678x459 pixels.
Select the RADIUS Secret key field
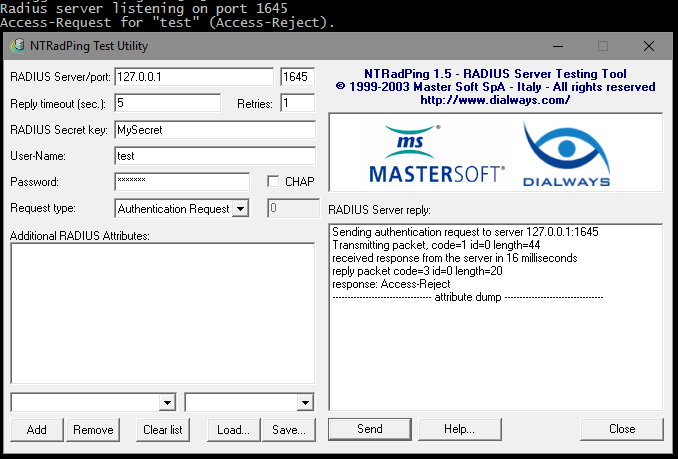[x=214, y=130]
